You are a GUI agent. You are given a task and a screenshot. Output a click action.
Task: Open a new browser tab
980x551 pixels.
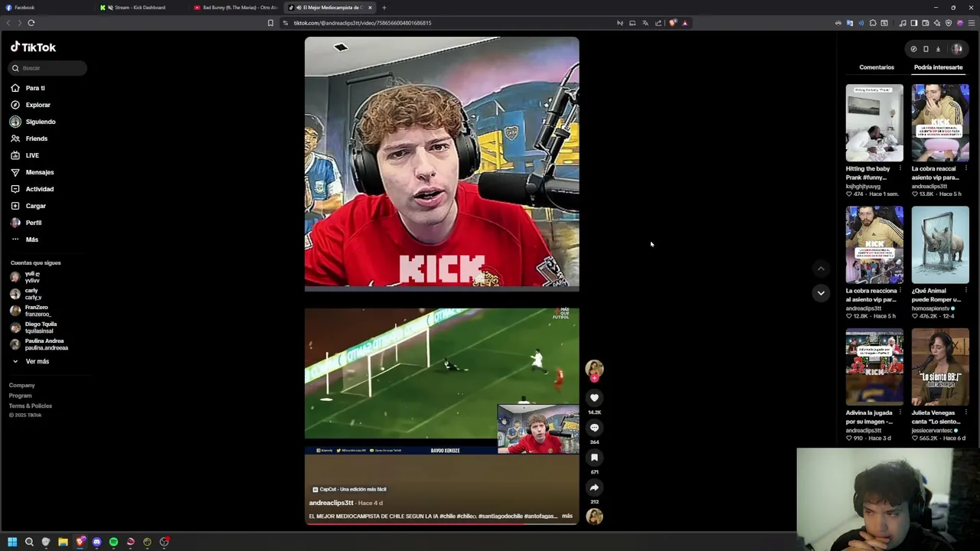(x=384, y=8)
